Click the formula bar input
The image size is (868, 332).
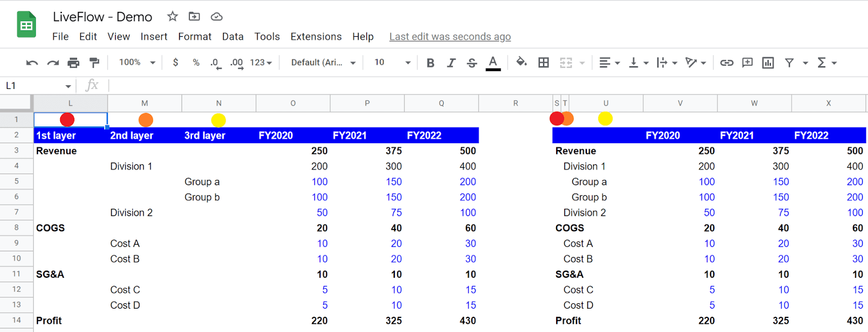coord(487,86)
